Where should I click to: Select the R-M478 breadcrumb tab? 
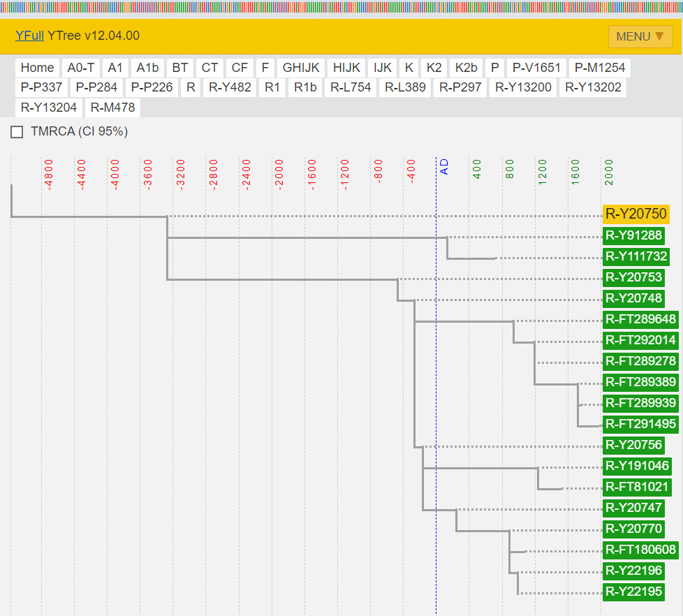coord(112,108)
